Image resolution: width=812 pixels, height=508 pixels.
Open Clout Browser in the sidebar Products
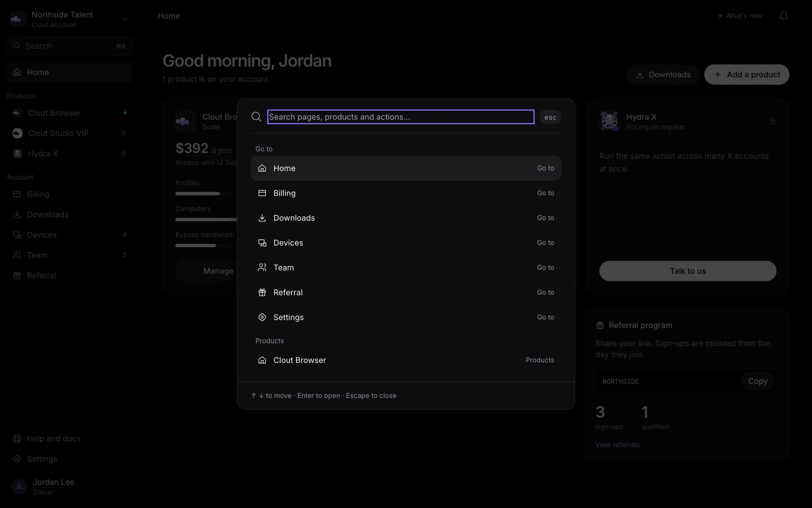coord(69,113)
